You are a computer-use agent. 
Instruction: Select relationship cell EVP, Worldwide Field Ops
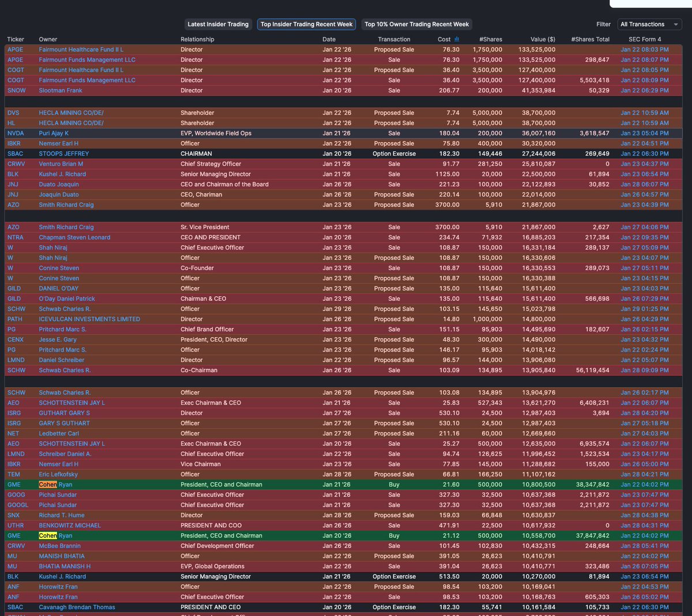point(216,133)
